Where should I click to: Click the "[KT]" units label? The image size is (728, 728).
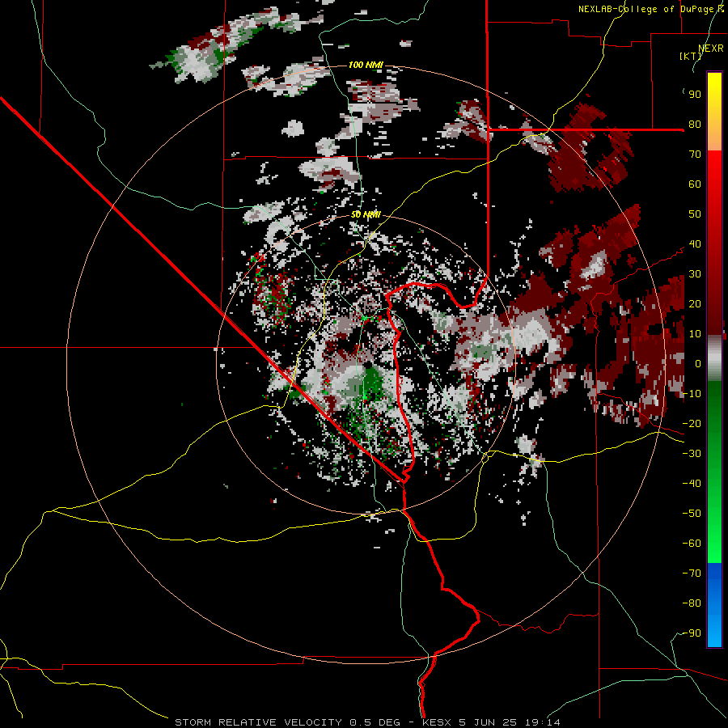click(x=691, y=56)
